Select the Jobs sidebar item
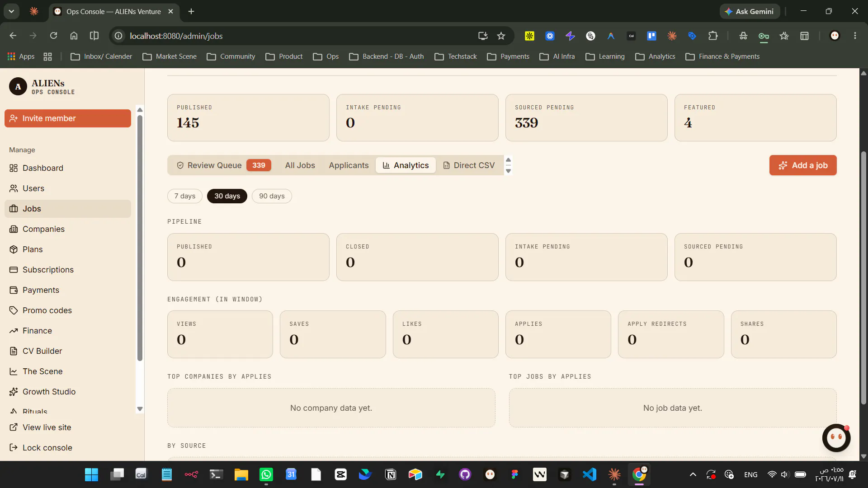Viewport: 868px width, 488px height. pos(68,209)
